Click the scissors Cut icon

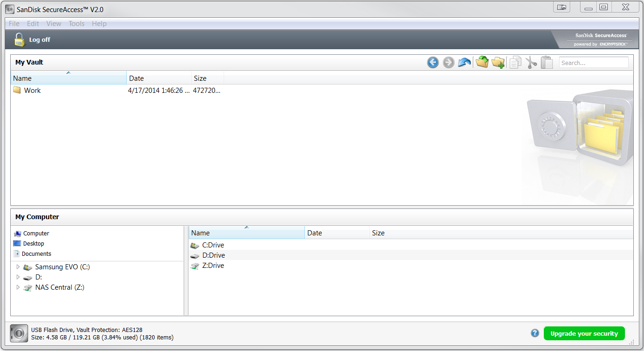click(x=531, y=62)
